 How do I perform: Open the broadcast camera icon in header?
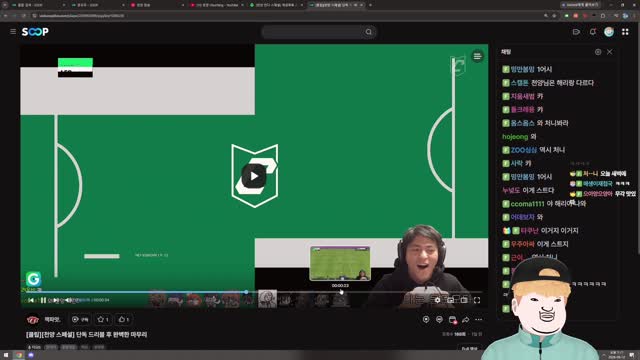pos(576,32)
